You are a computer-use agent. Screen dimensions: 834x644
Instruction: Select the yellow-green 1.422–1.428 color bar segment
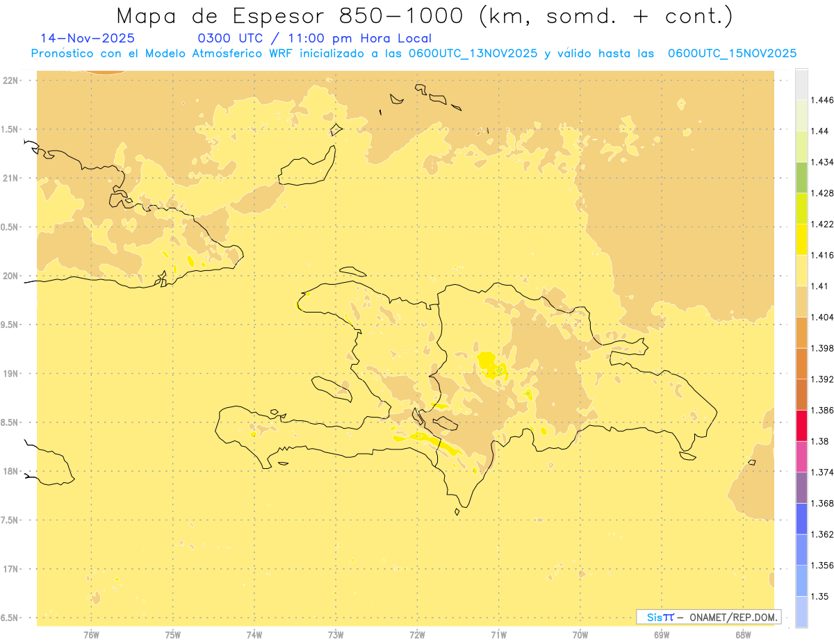(801, 208)
